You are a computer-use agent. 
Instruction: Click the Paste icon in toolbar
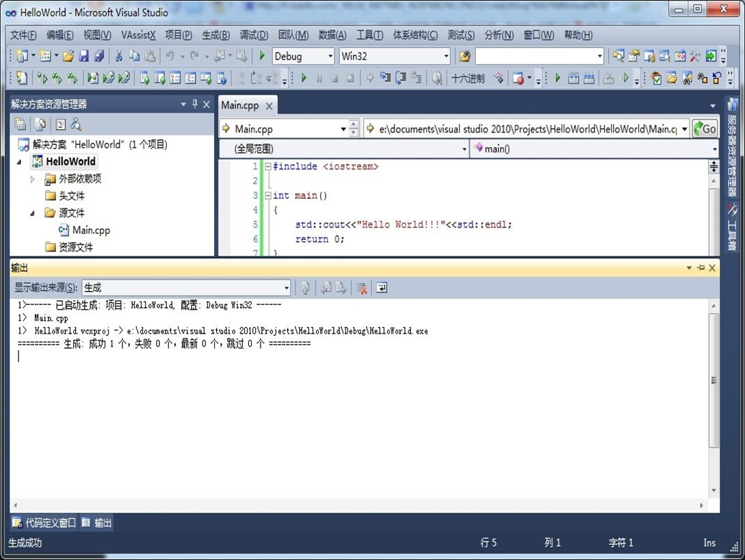point(150,56)
